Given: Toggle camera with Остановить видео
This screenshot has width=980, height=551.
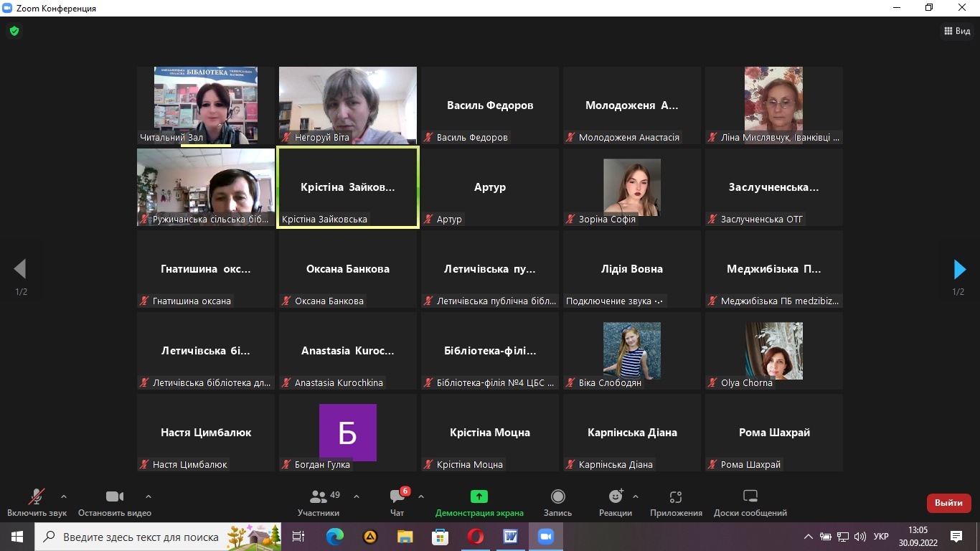Looking at the screenshot, I should (115, 502).
